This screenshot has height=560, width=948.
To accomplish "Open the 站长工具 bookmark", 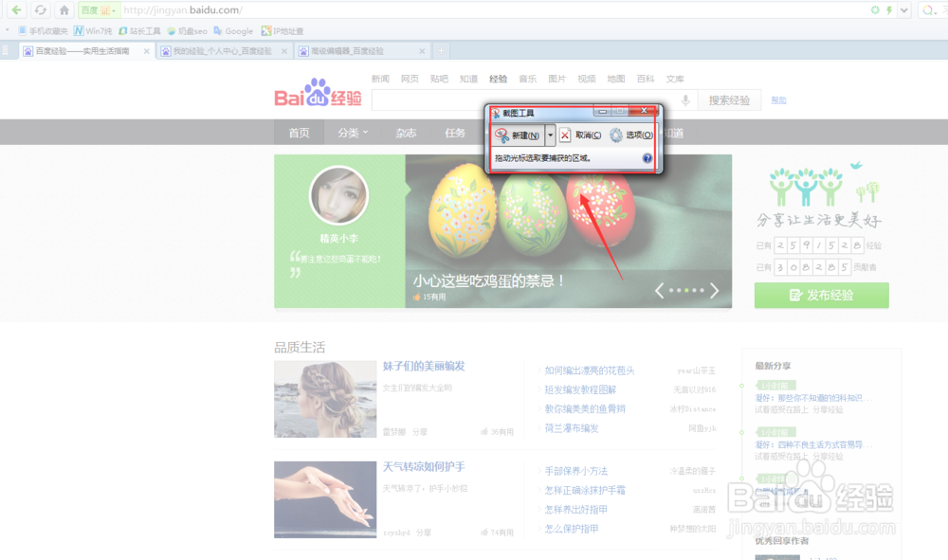I will click(142, 29).
